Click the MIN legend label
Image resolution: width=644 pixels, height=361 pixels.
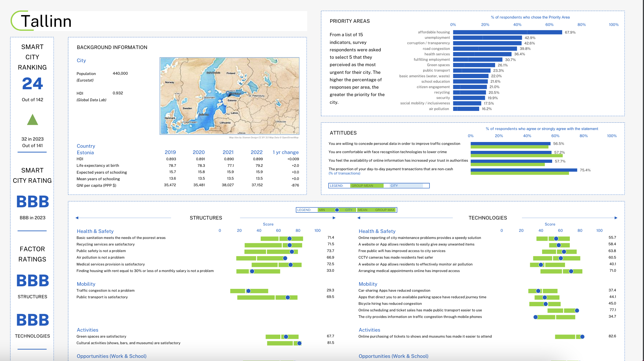tap(322, 210)
